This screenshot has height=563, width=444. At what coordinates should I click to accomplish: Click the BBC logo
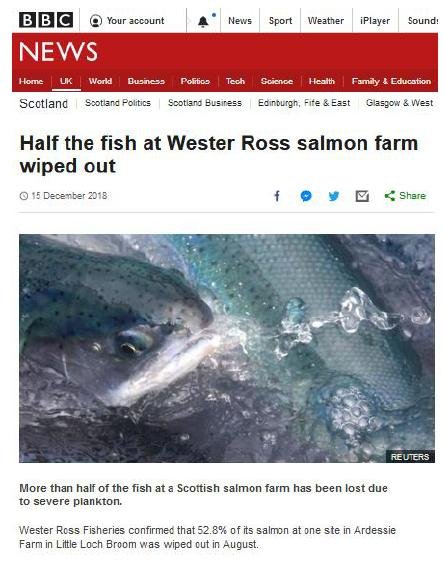[x=46, y=20]
